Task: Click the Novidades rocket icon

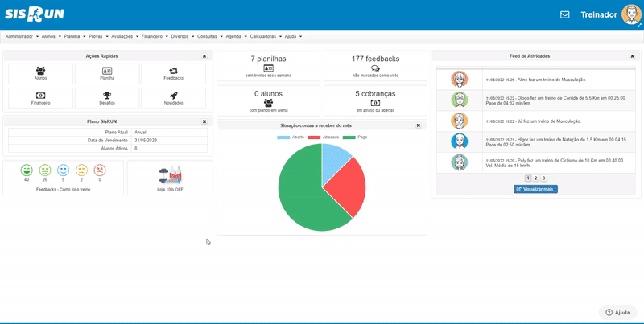Action: [173, 96]
